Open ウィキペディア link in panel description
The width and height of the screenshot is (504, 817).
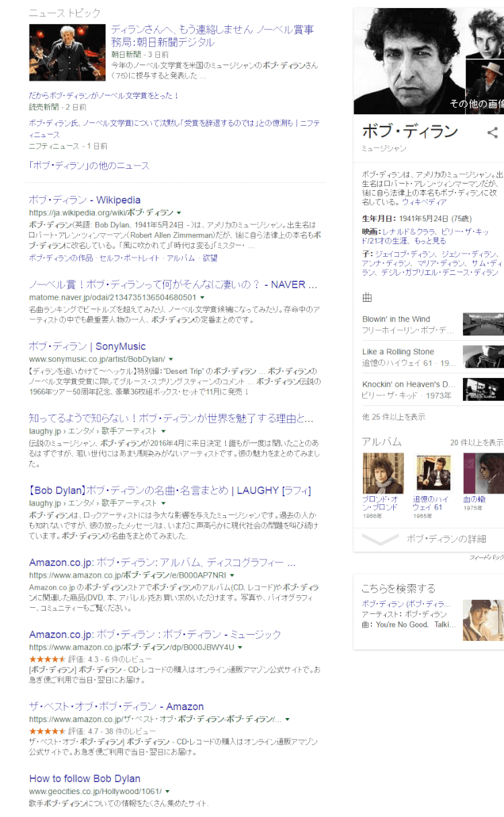coord(424,201)
